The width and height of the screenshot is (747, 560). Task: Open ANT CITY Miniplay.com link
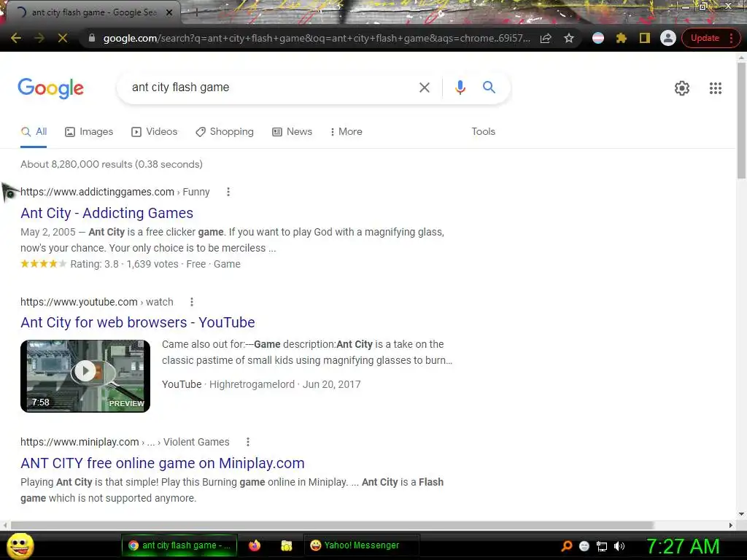[x=163, y=463]
